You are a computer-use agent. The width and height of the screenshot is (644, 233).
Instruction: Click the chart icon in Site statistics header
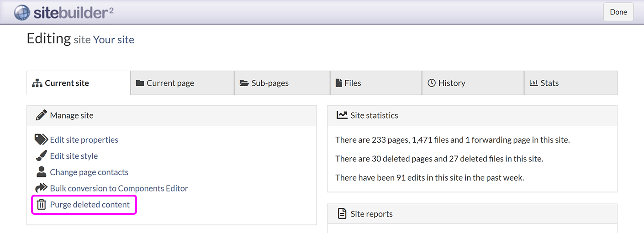pyautogui.click(x=342, y=115)
